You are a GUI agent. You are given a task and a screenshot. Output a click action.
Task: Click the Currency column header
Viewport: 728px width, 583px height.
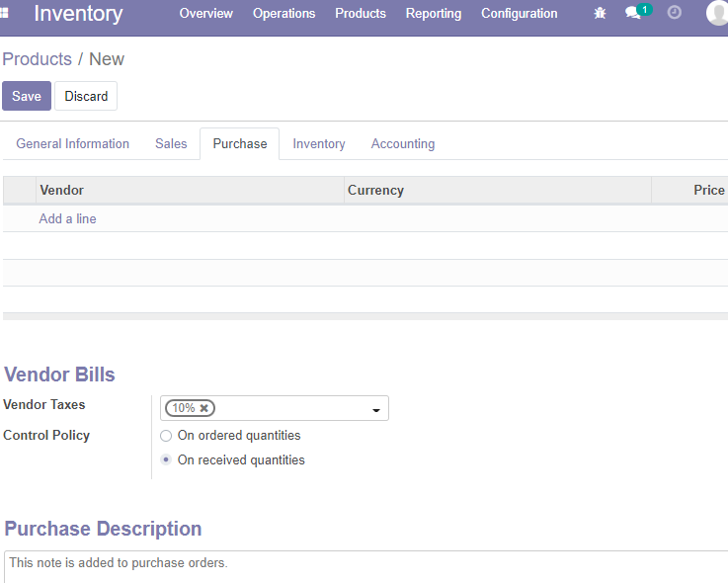[x=497, y=190]
